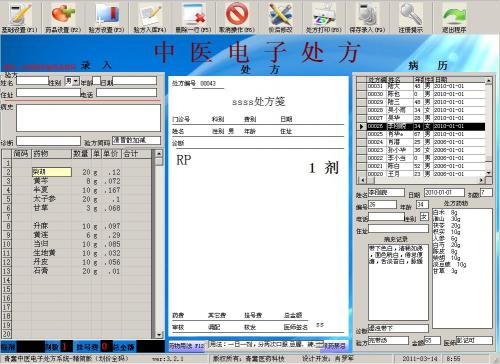
Task: Select drug 丹皮 in row 12
Action: 41,262
